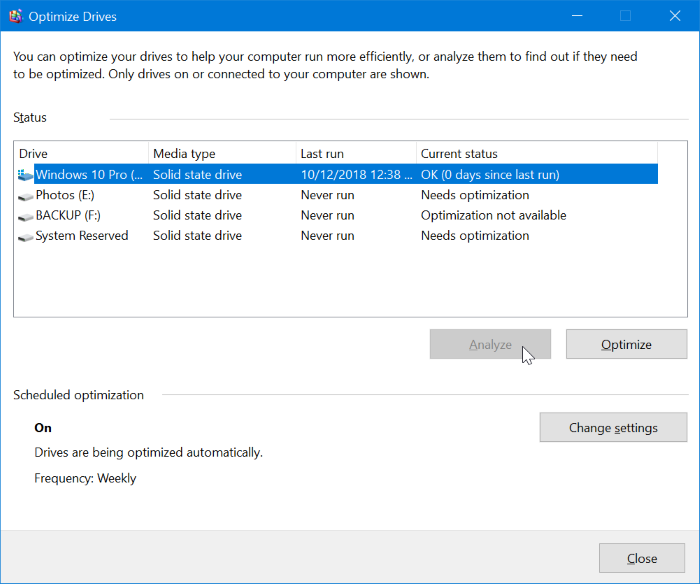700x584 pixels.
Task: Click the bold 'On' scheduled status
Action: (43, 428)
